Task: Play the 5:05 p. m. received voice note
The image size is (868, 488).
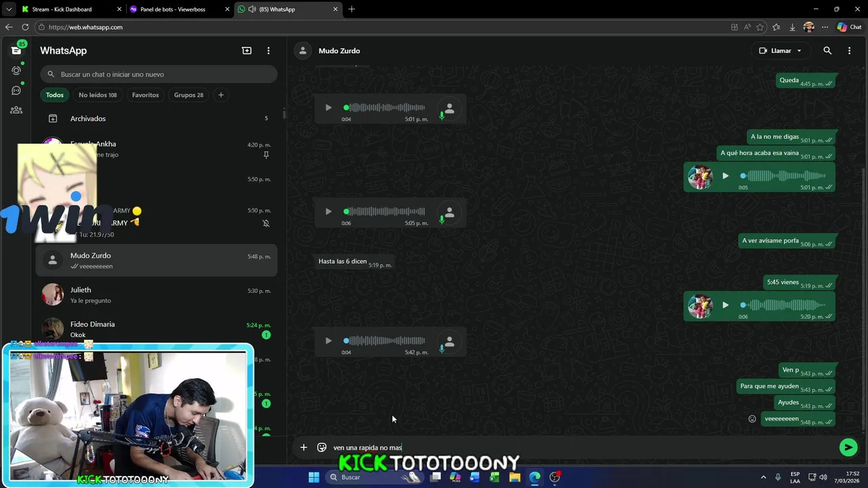Action: tap(328, 211)
